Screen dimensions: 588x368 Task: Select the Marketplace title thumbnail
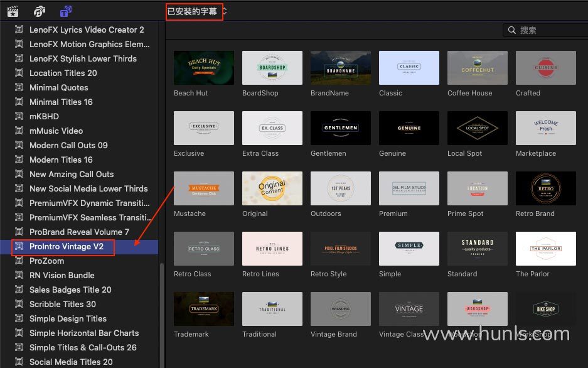pos(546,128)
